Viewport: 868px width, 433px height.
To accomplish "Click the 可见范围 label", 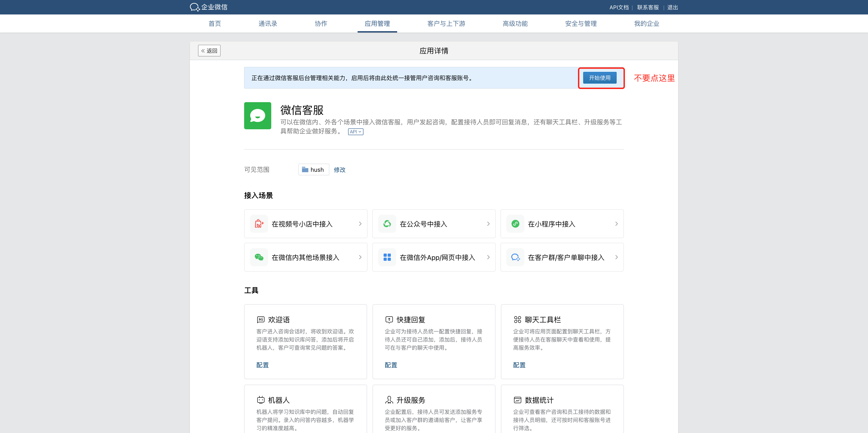I will [x=256, y=169].
